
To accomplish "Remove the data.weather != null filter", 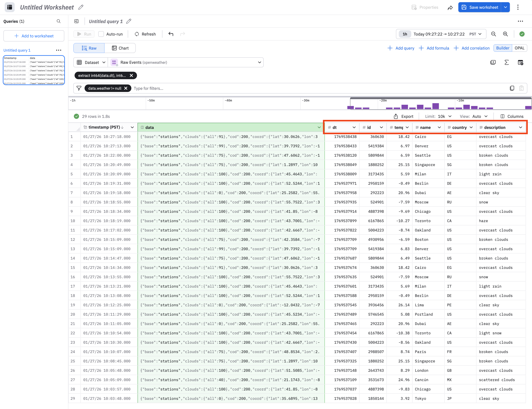I will [126, 88].
